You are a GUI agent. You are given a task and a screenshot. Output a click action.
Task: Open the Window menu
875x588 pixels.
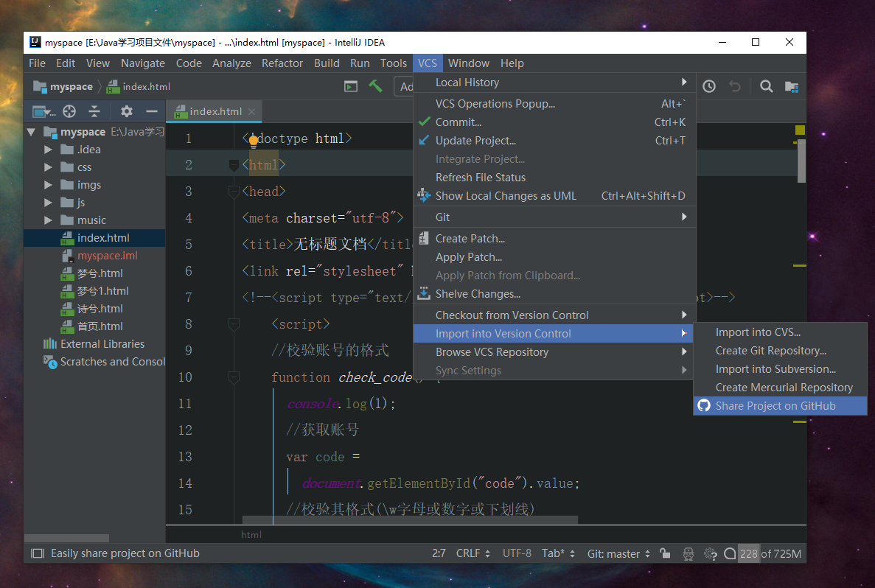[468, 63]
